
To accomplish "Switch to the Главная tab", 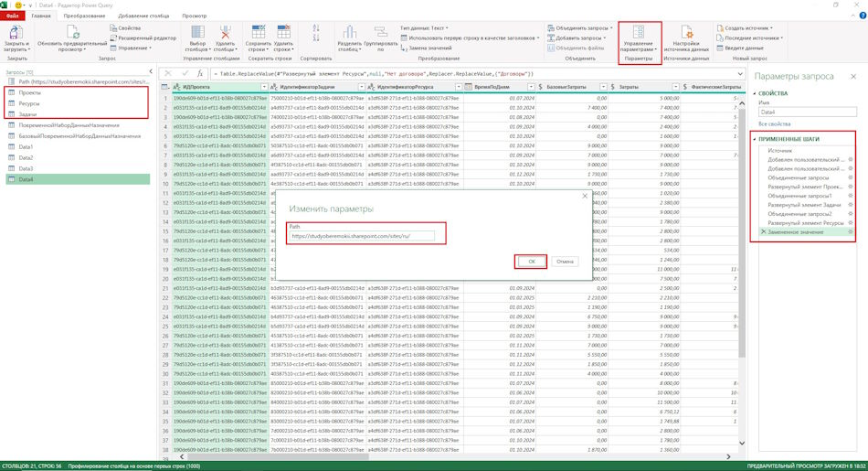I will point(41,16).
